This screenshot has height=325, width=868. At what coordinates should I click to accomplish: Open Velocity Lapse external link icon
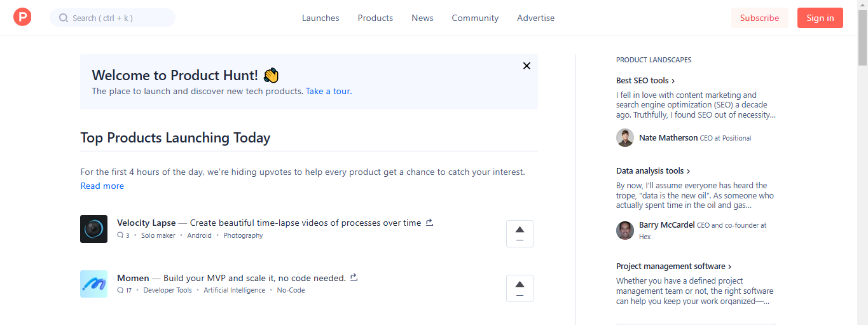[429, 223]
